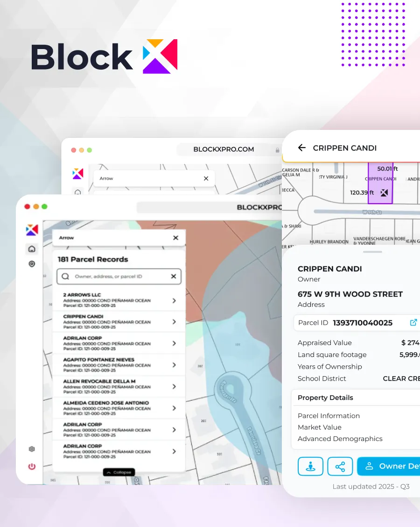Click the lock icon in back window address bar
Image resolution: width=420 pixels, height=527 pixels.
277,150
